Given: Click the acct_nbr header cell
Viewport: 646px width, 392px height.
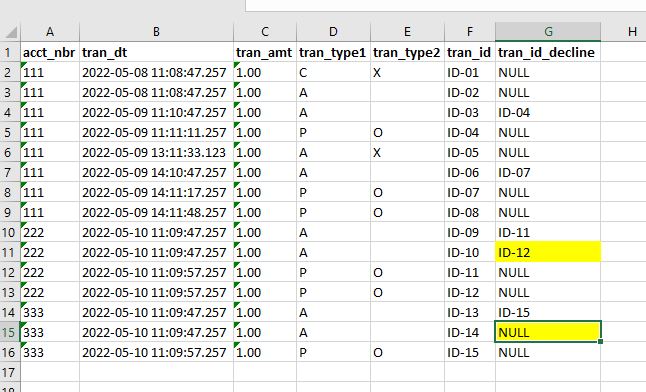Looking at the screenshot, I should (x=50, y=52).
